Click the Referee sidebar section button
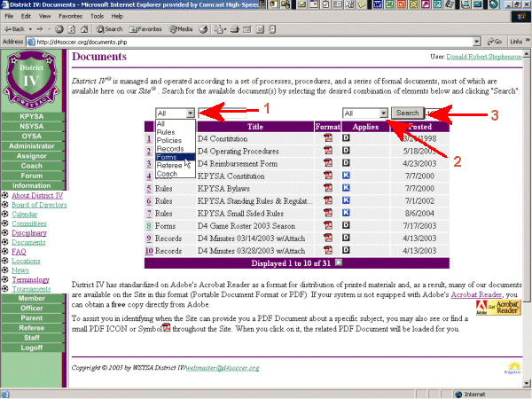 point(31,327)
